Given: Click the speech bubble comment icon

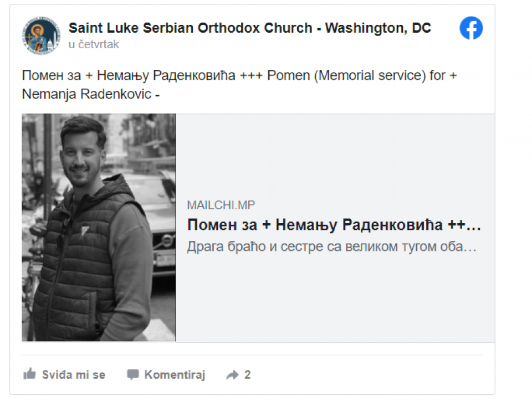Looking at the screenshot, I should (x=132, y=374).
